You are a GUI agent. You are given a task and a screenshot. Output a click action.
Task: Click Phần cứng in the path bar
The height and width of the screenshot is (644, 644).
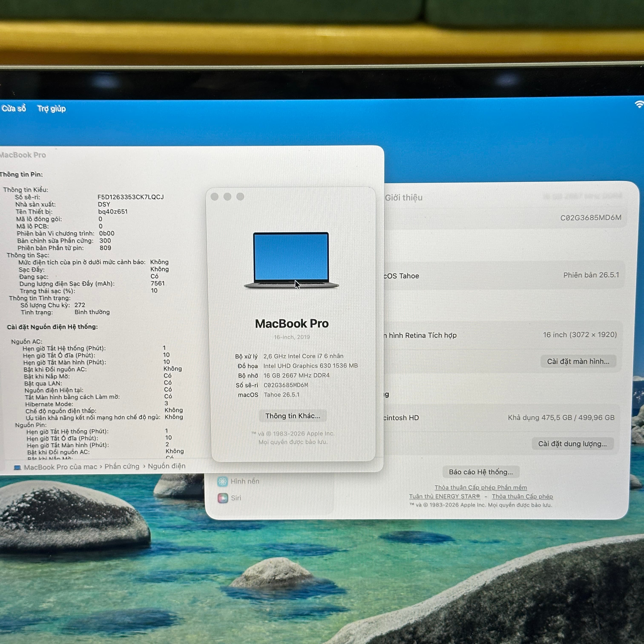click(x=122, y=466)
